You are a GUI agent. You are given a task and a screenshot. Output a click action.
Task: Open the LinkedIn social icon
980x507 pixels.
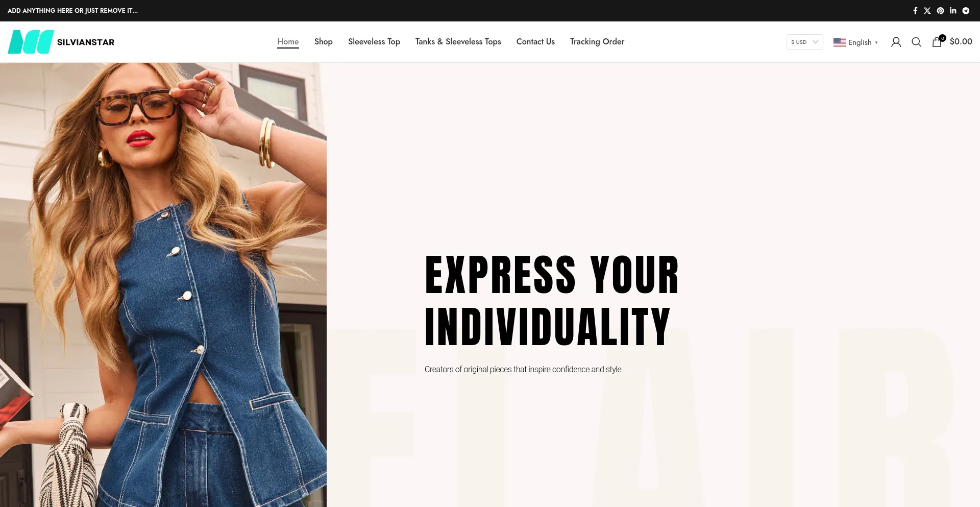(x=953, y=11)
